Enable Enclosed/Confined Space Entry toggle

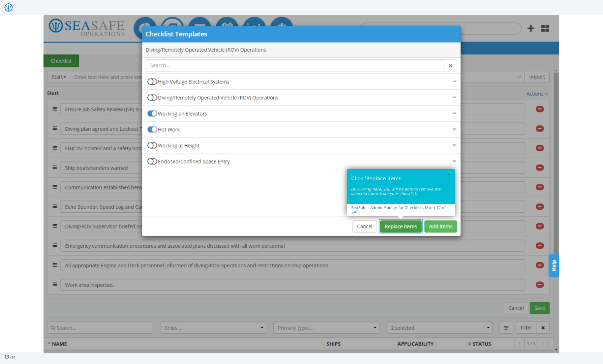coord(152,161)
